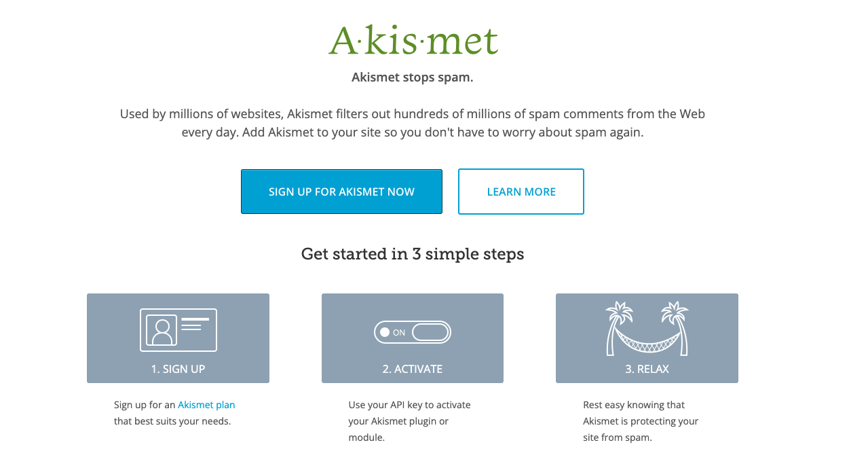Image resolution: width=868 pixels, height=468 pixels.
Task: Click the Akismet logo
Action: pos(413,41)
